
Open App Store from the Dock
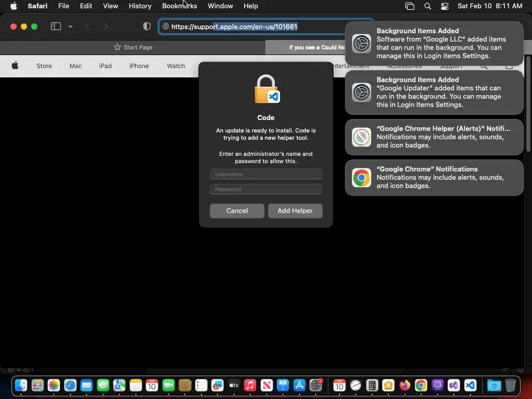pos(299,385)
